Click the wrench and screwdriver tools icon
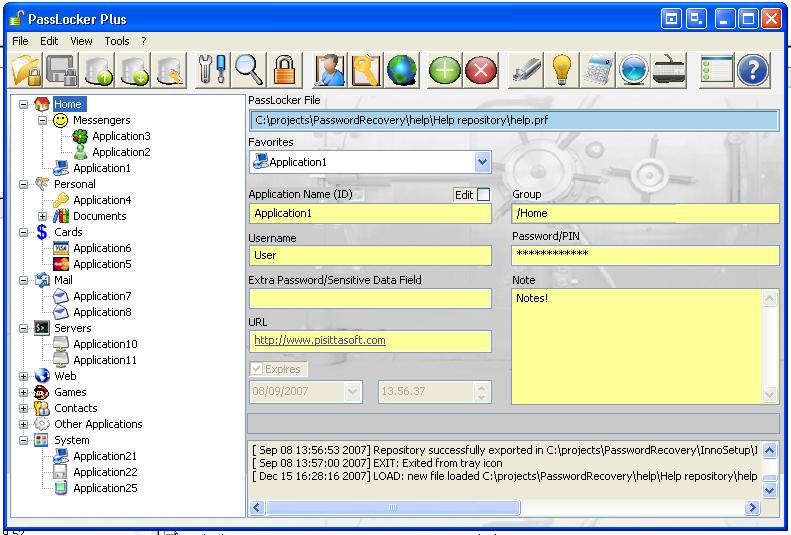 click(x=212, y=70)
